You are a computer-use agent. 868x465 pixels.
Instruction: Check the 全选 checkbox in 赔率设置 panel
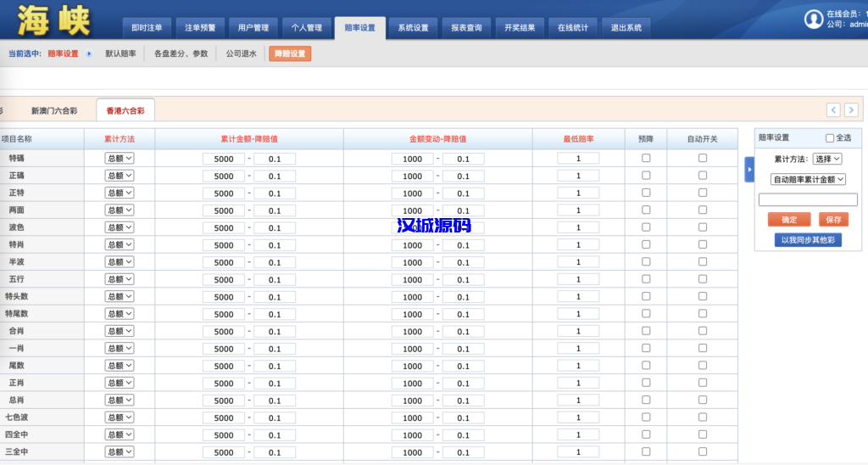coord(830,138)
